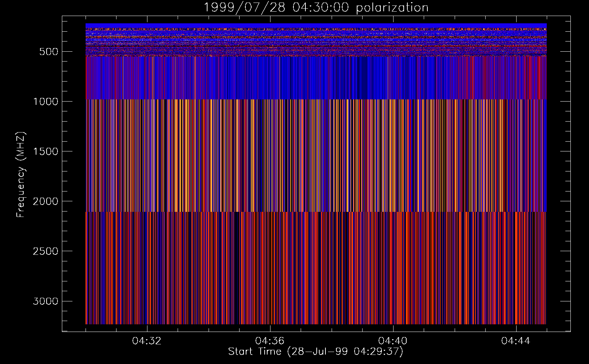
Task: Click the 'Frequency (MHZ)' axis label
Action: pos(21,174)
